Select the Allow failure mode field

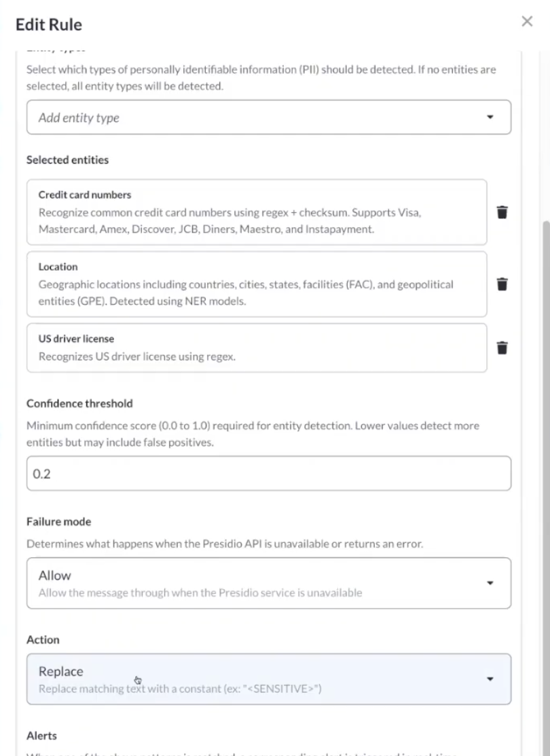pyautogui.click(x=268, y=583)
